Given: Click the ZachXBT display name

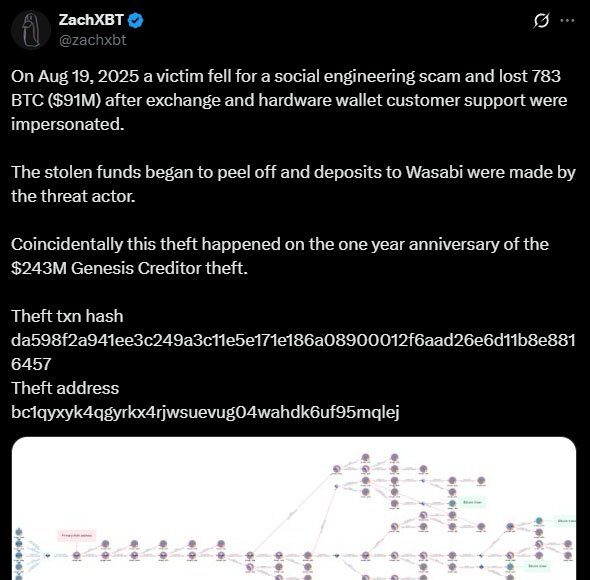Looking at the screenshot, I should pos(91,20).
